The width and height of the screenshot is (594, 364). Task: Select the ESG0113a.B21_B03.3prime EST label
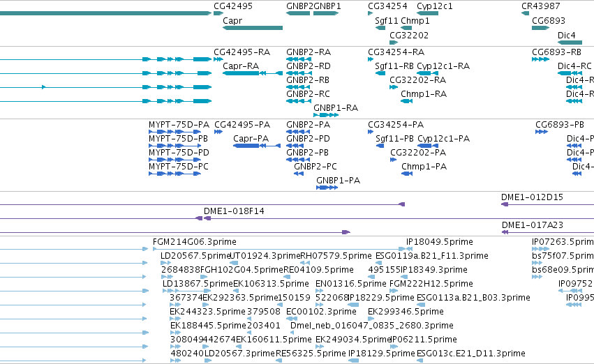point(473,298)
